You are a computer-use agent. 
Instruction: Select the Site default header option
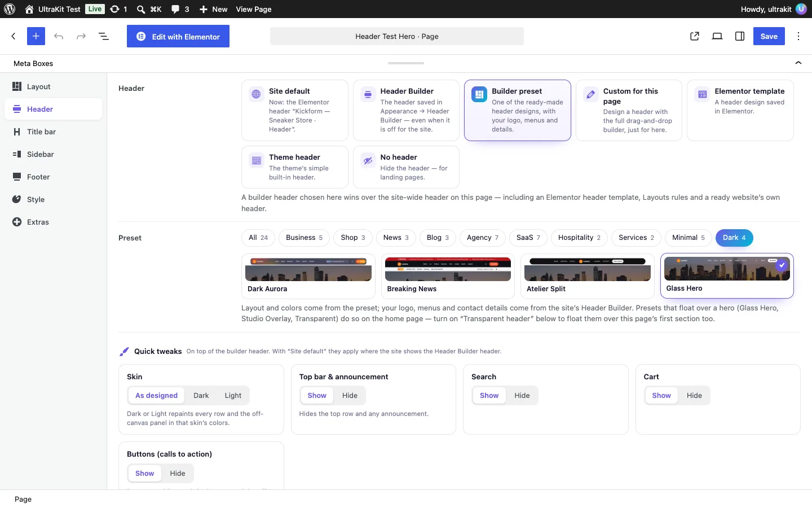coord(294,110)
